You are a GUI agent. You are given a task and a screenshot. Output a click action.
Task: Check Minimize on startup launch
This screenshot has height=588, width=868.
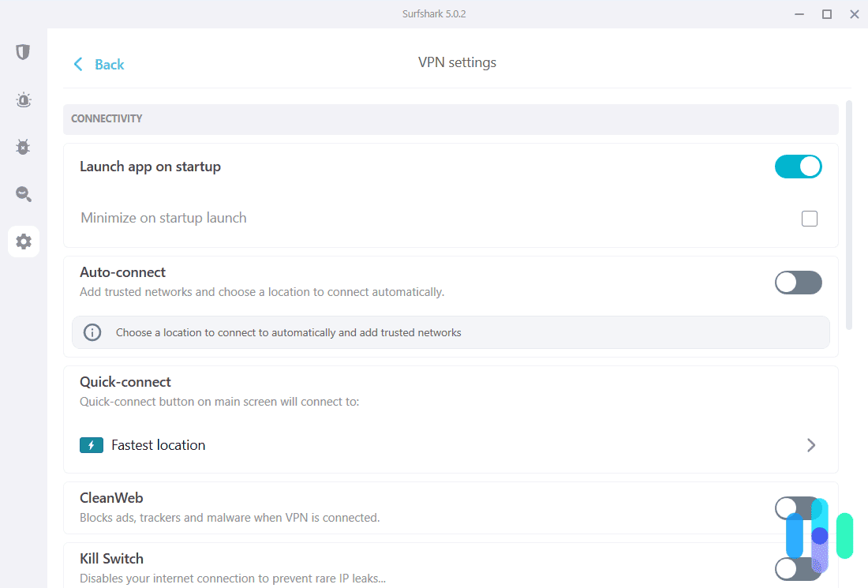pyautogui.click(x=809, y=218)
